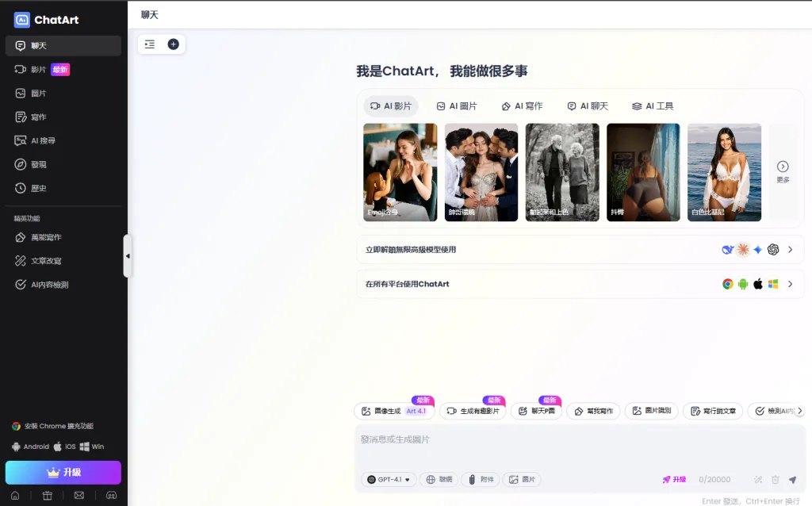Image resolution: width=812 pixels, height=506 pixels.
Task: Select the 寫行銷文章 shortcut
Action: (x=713, y=411)
